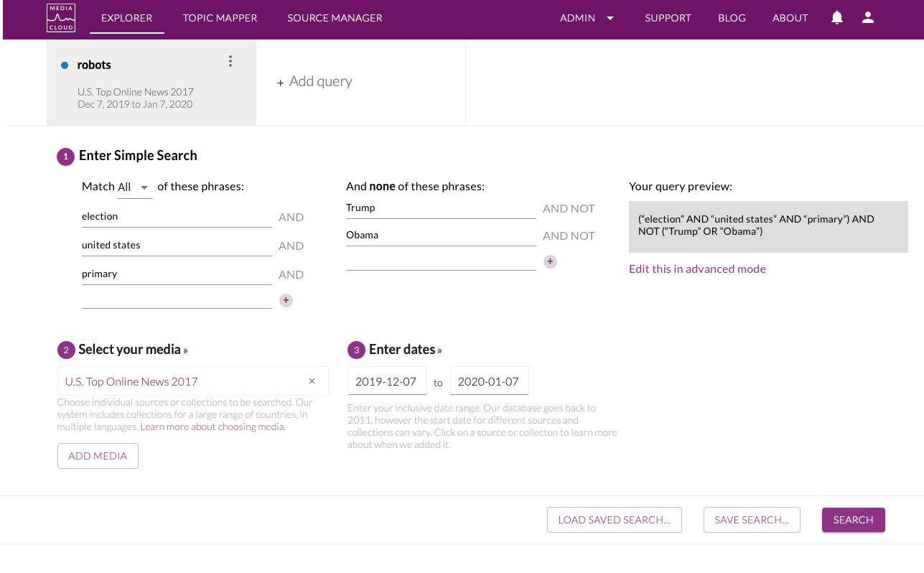Screen dimensions: 924x573
Task: Click the Media Cloud logo
Action: [x=61, y=18]
